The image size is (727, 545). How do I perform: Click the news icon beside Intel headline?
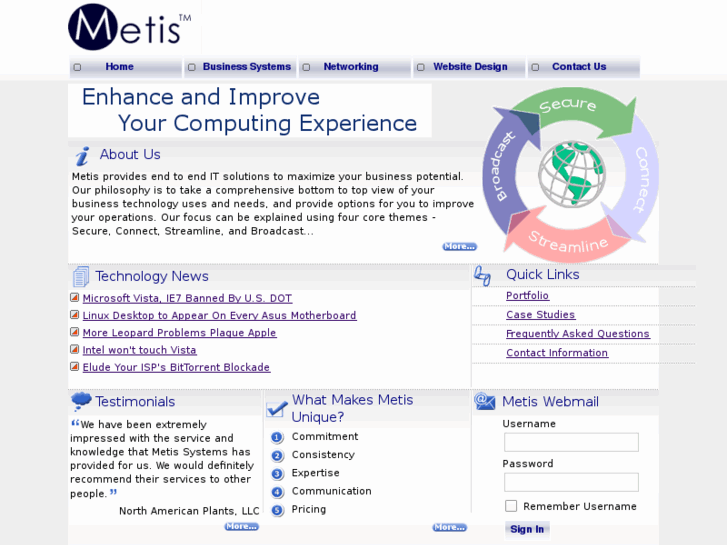[74, 349]
